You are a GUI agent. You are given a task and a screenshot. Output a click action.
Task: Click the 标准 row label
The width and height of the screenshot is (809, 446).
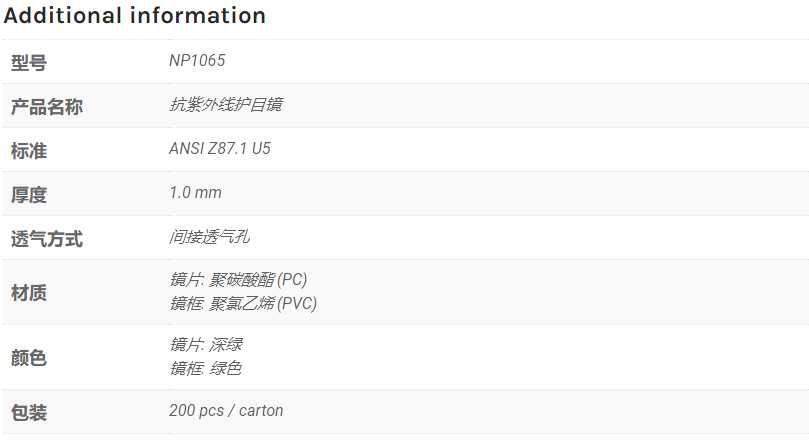point(29,151)
